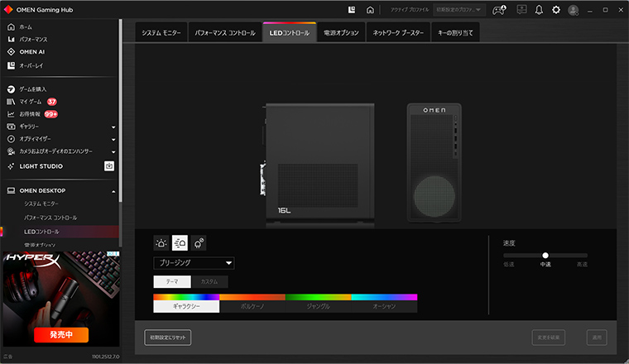
Task: Select テーマ color mode
Action: [x=172, y=281]
